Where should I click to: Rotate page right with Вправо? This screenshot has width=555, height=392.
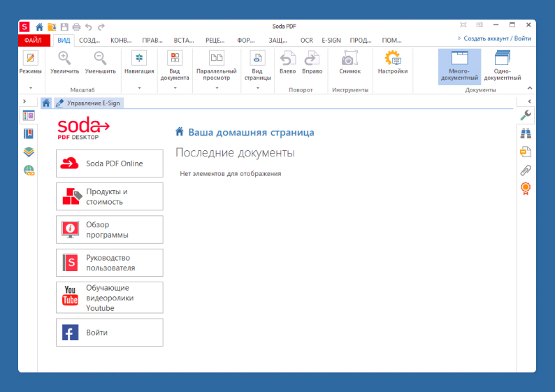pyautogui.click(x=312, y=62)
